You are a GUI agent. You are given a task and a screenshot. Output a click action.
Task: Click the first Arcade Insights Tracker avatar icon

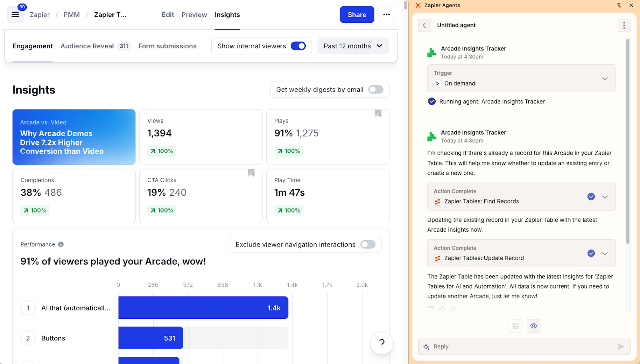[432, 52]
